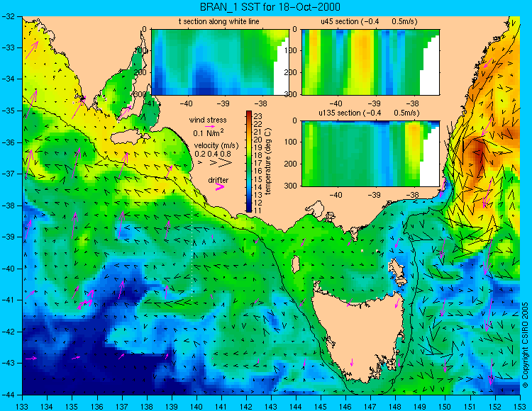
Task: Click the magenta drifter legend marker
Action: coord(220,186)
